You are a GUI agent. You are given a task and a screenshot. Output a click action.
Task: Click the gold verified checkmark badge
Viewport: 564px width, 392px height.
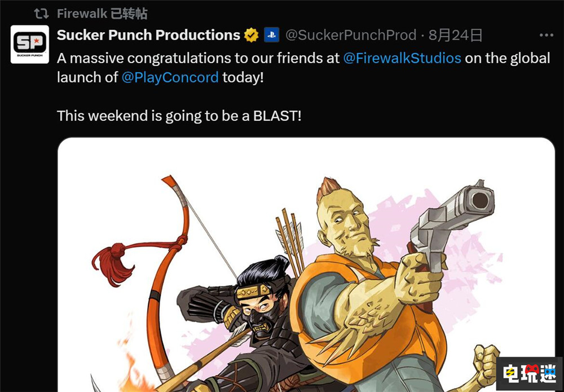252,35
